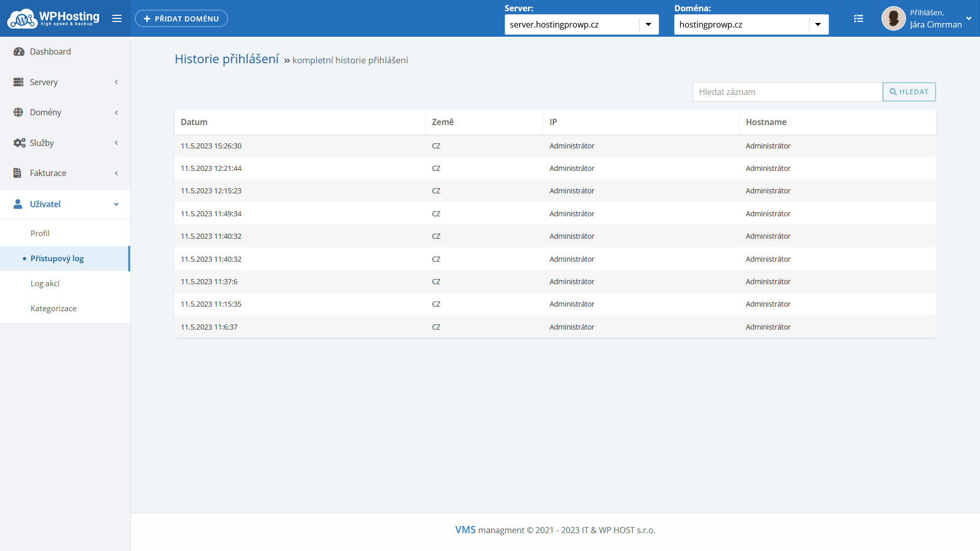Click Jára Cimrman's profile avatar

pyautogui.click(x=893, y=18)
